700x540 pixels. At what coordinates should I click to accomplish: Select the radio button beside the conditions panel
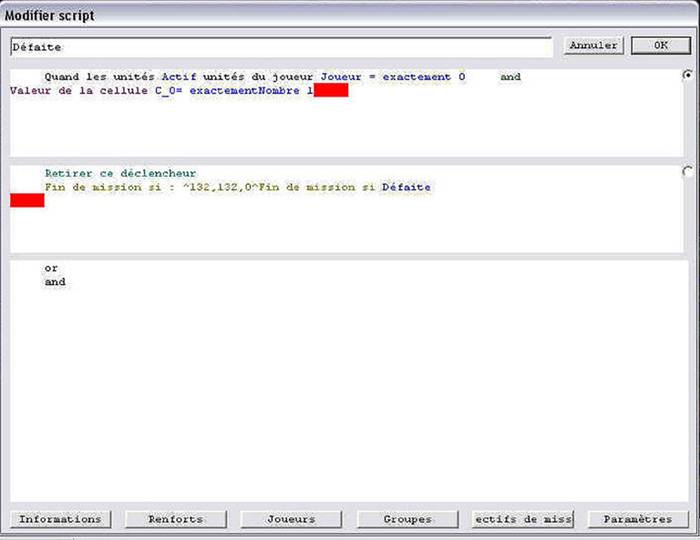(x=687, y=75)
